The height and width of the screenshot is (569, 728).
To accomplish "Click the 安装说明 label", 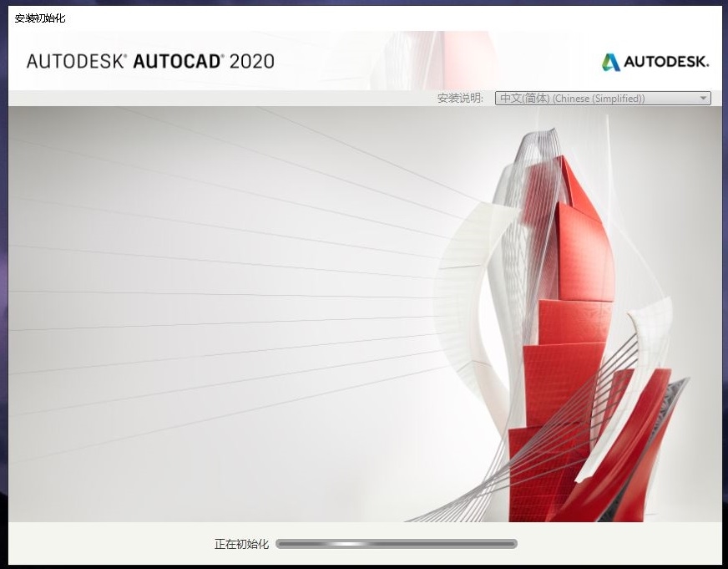I will [460, 98].
